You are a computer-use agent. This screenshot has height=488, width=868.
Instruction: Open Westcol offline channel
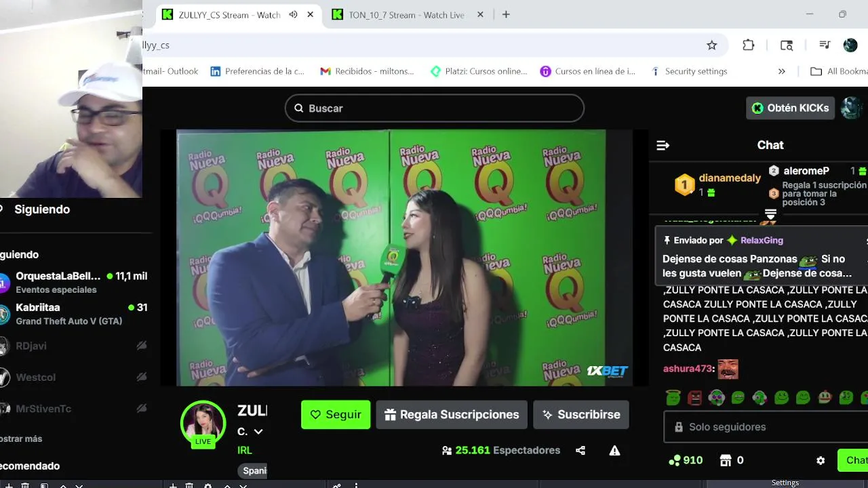tap(73, 377)
